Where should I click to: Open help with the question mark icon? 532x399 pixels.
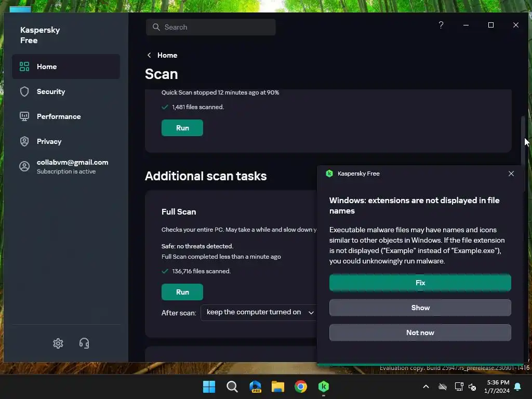click(x=441, y=25)
